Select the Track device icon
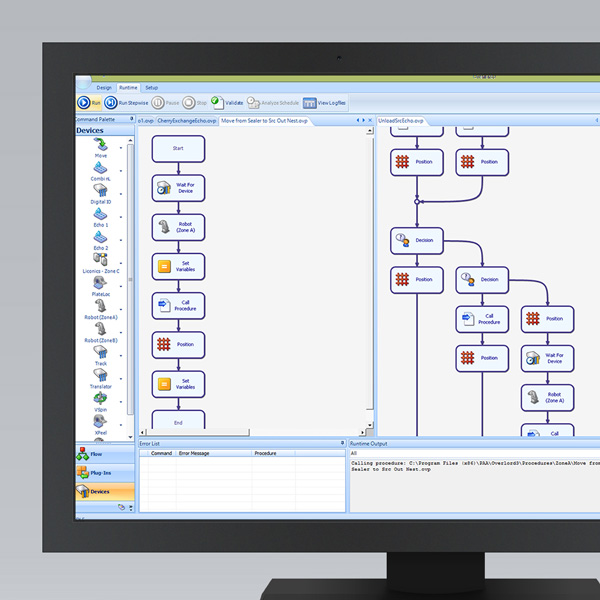 pyautogui.click(x=100, y=352)
